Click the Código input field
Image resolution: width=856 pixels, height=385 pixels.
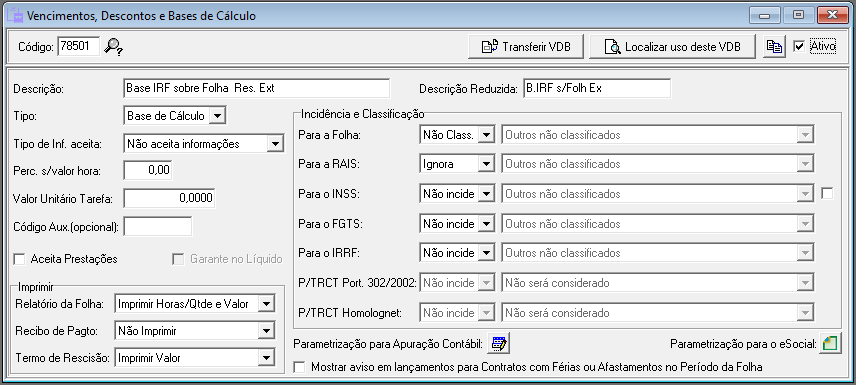(x=78, y=46)
